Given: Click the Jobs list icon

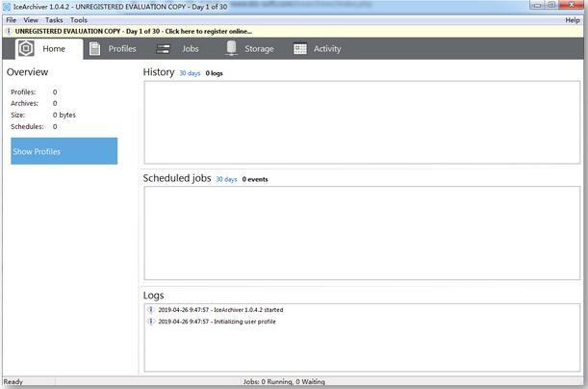Looking at the screenshot, I should click(x=163, y=49).
